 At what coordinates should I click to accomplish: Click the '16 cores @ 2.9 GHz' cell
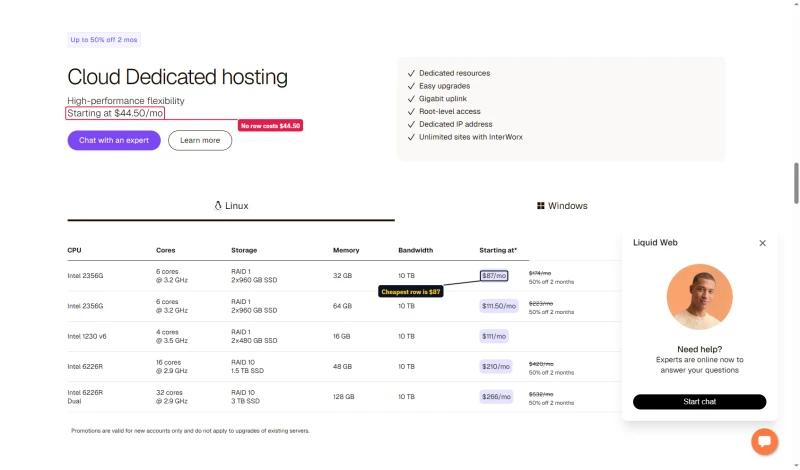172,366
